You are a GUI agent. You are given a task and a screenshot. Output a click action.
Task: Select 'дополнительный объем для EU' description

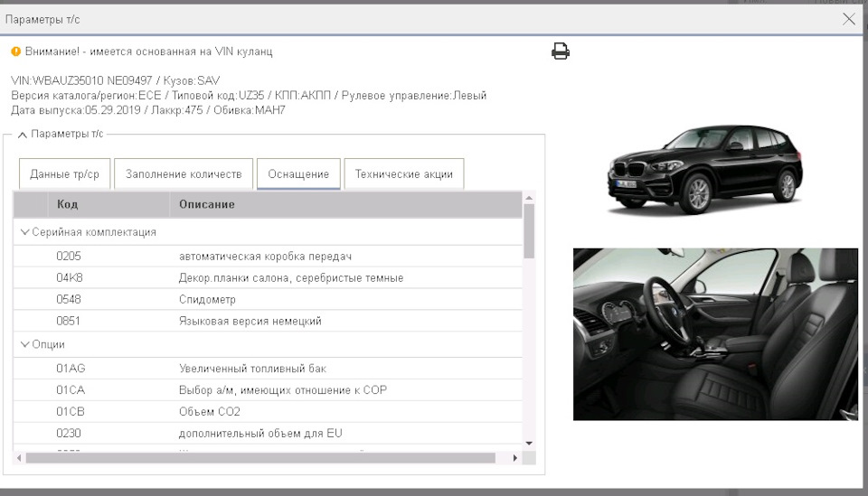point(260,433)
